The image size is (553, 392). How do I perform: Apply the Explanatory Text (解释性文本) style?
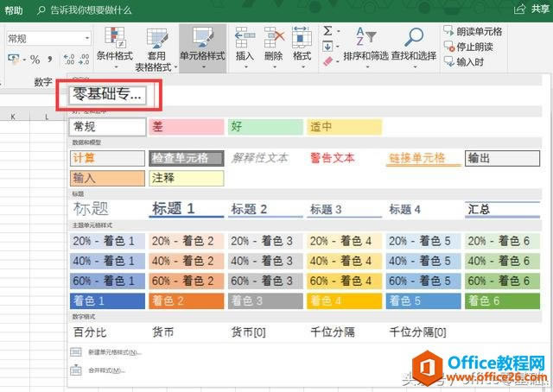tap(265, 158)
